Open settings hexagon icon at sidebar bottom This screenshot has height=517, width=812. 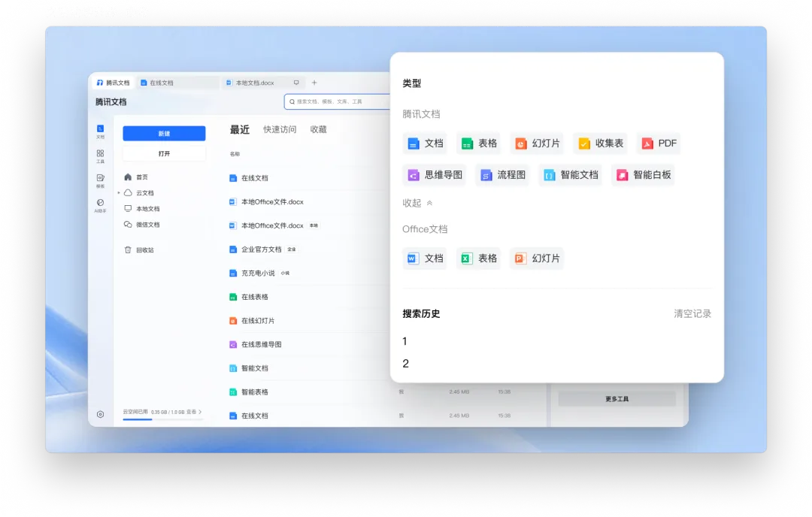click(101, 414)
